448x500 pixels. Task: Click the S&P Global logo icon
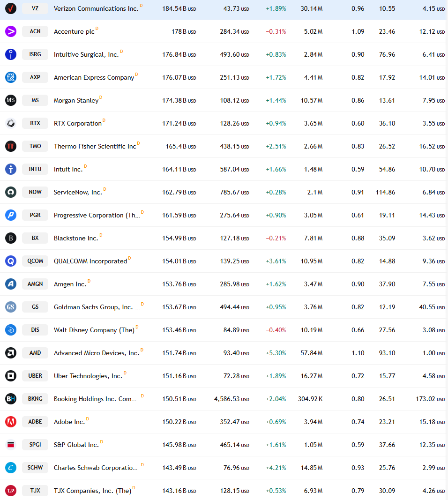pos(10,445)
